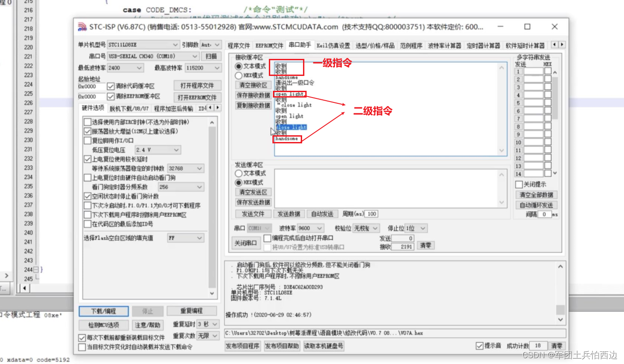
Task: Click the 下载/编程 button
Action: point(103,311)
